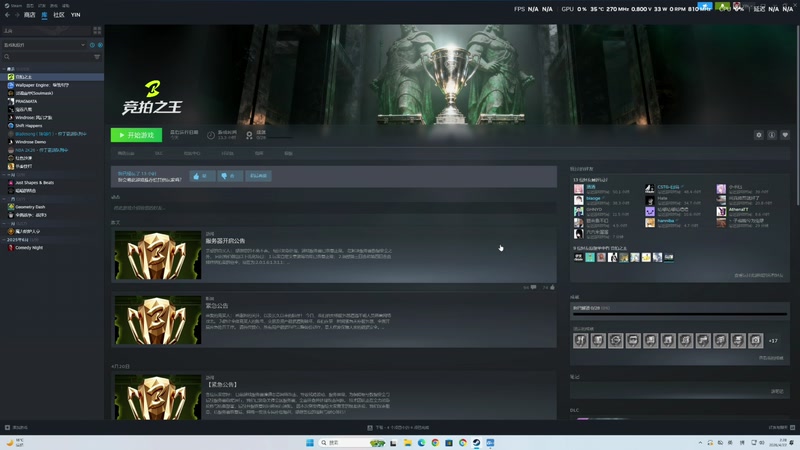Image resolution: width=800 pixels, height=450 pixels.
Task: Collapse the category above Geometry Dash
Action: click(5, 199)
